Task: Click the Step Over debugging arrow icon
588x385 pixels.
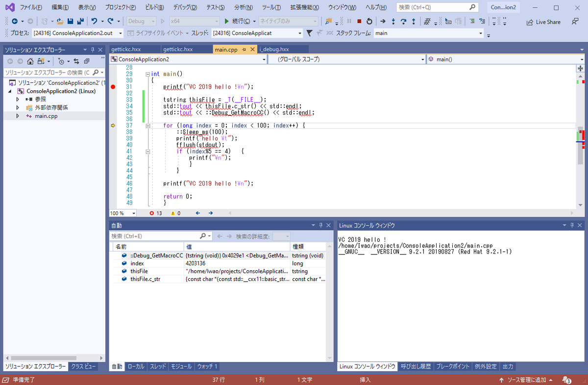Action: [403, 22]
